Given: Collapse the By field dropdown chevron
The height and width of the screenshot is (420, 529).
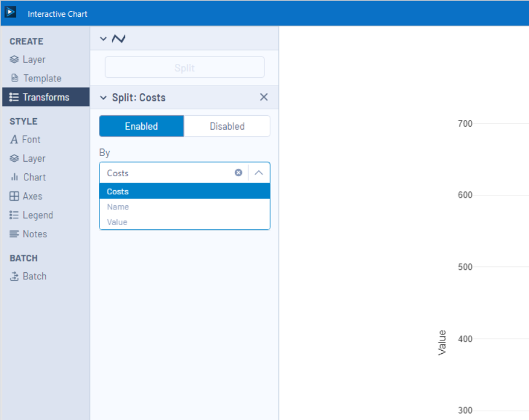Looking at the screenshot, I should point(259,172).
